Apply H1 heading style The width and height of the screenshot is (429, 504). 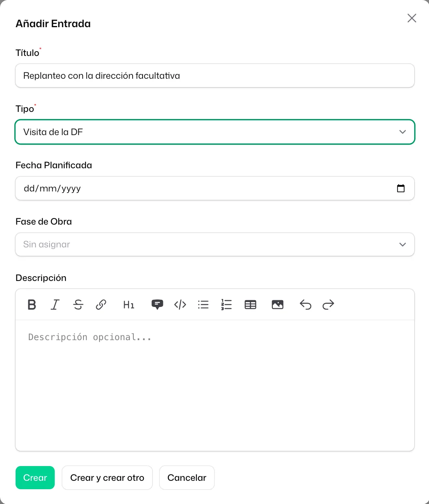129,305
